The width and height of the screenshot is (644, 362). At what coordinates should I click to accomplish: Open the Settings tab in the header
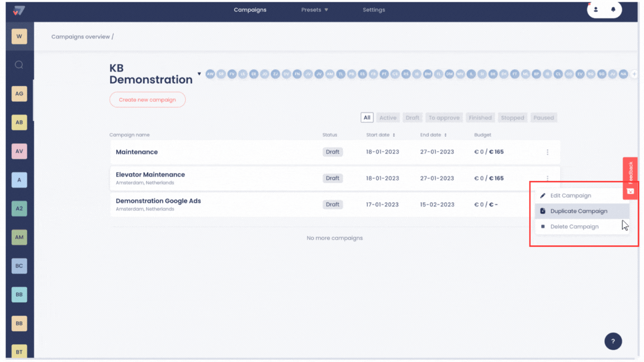click(x=374, y=10)
